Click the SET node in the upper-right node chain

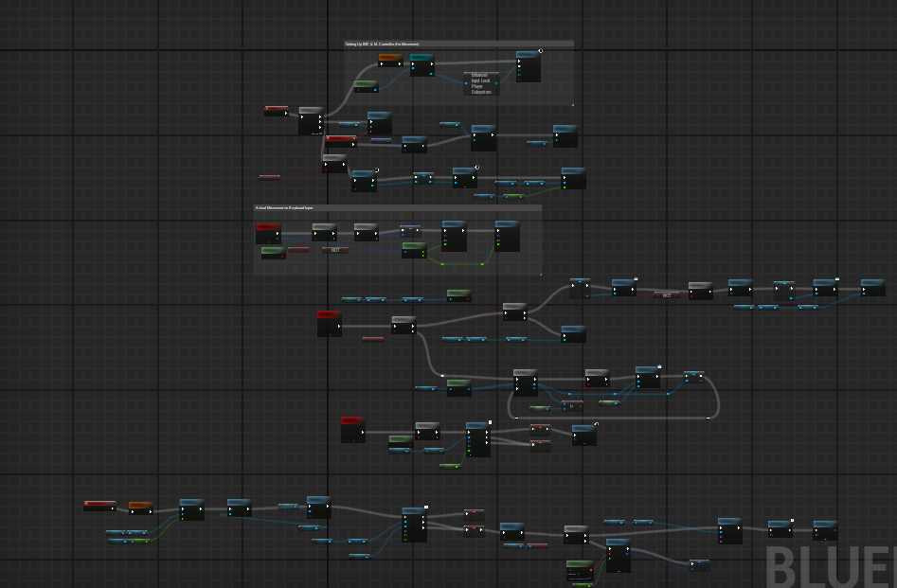click(669, 295)
